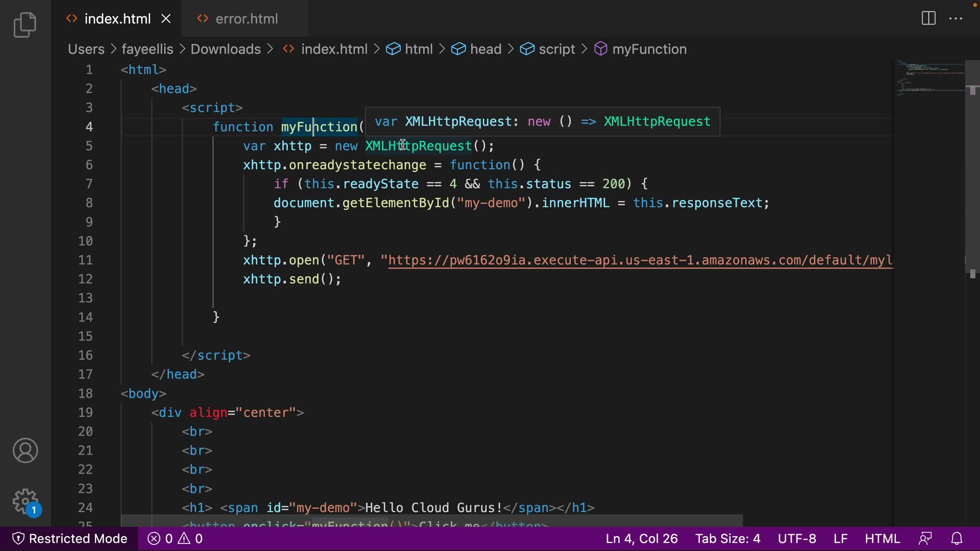Expand the script breadcrumb item
The height and width of the screenshot is (551, 980).
[556, 49]
